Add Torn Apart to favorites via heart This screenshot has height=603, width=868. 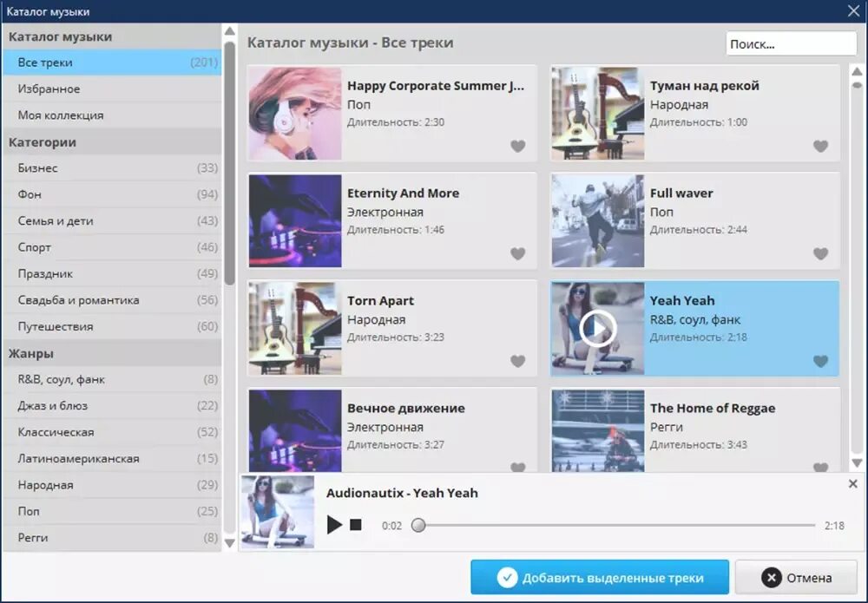pos(517,361)
